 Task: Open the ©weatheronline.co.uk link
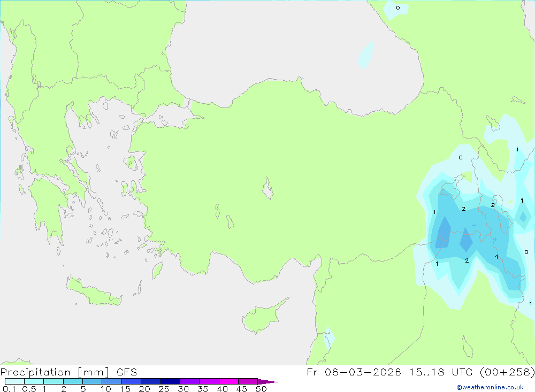(x=490, y=387)
